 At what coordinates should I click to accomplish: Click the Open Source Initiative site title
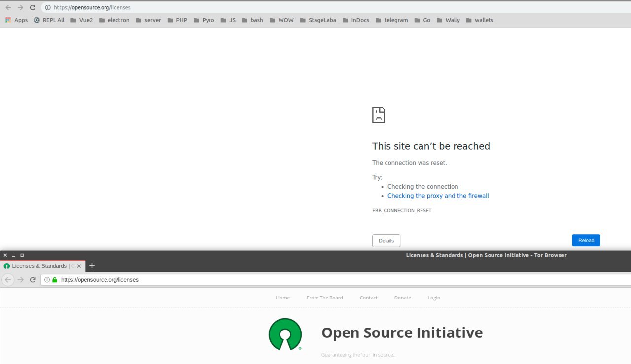tap(402, 332)
